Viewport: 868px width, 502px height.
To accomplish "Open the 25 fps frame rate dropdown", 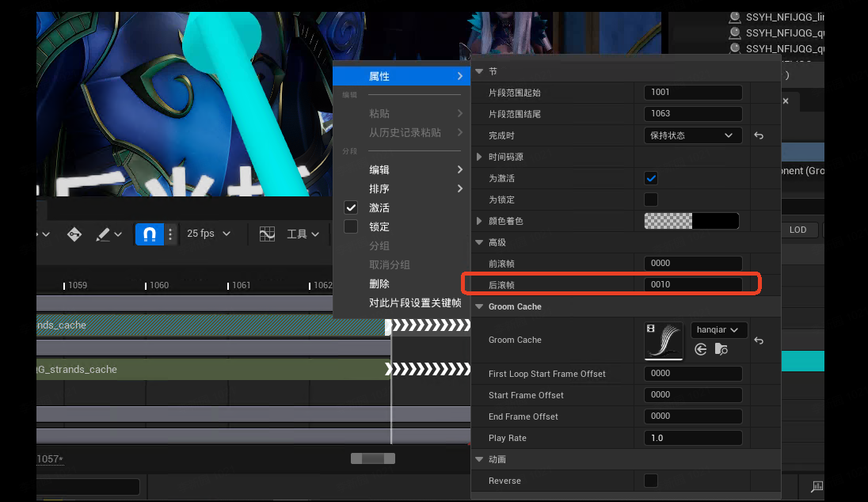I will [208, 234].
